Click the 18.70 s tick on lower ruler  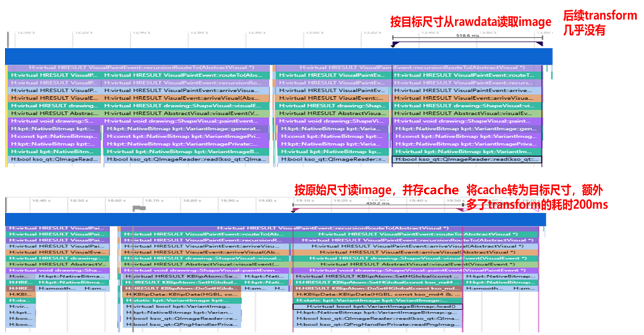[x=155, y=200]
